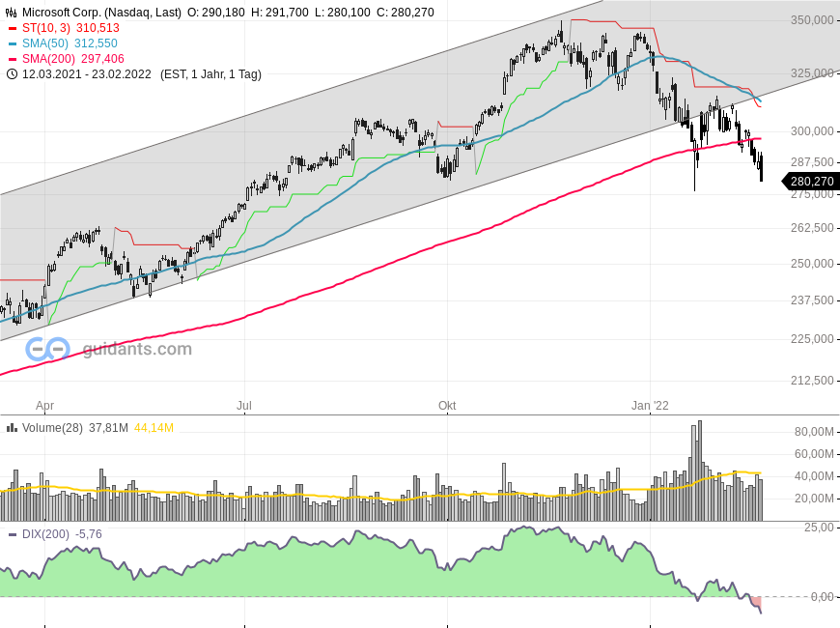Click the yellow volume average value 44,14M

154,428
